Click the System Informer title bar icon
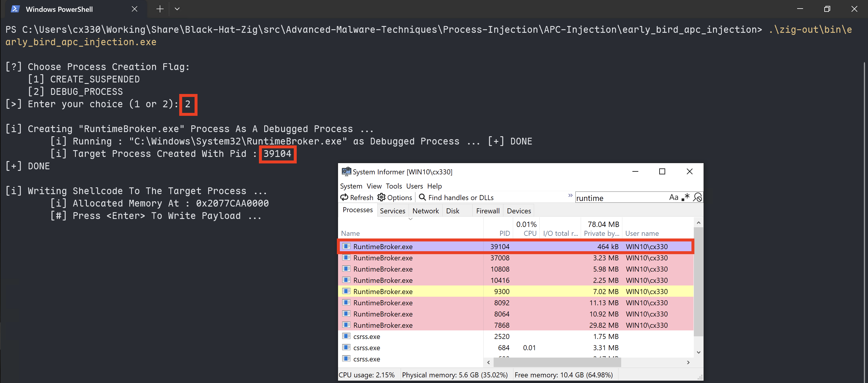The image size is (868, 383). [346, 172]
